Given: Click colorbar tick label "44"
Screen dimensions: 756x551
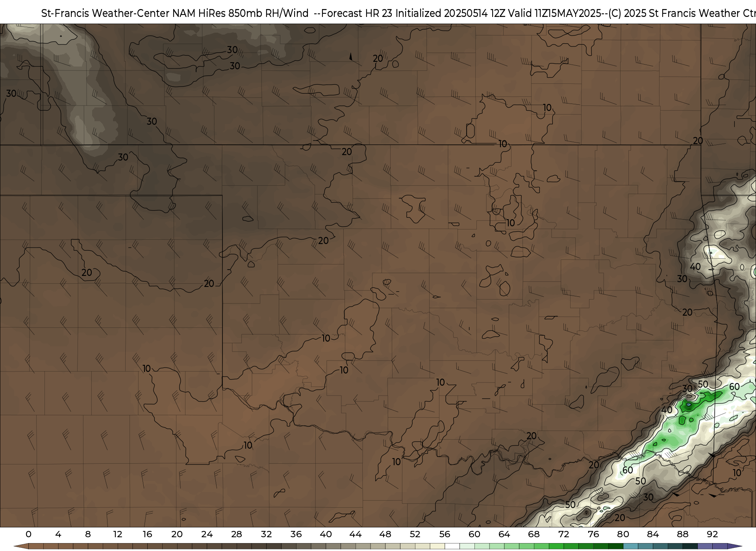Looking at the screenshot, I should click(356, 534).
